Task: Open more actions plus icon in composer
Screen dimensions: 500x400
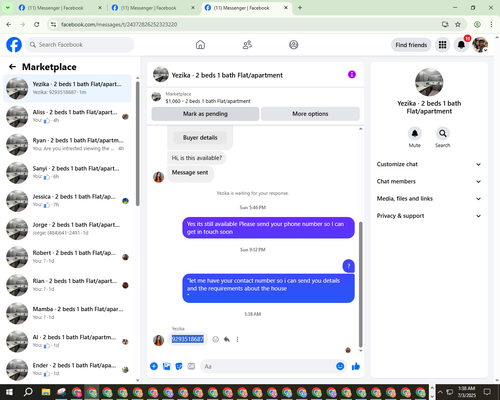Action: [x=154, y=366]
